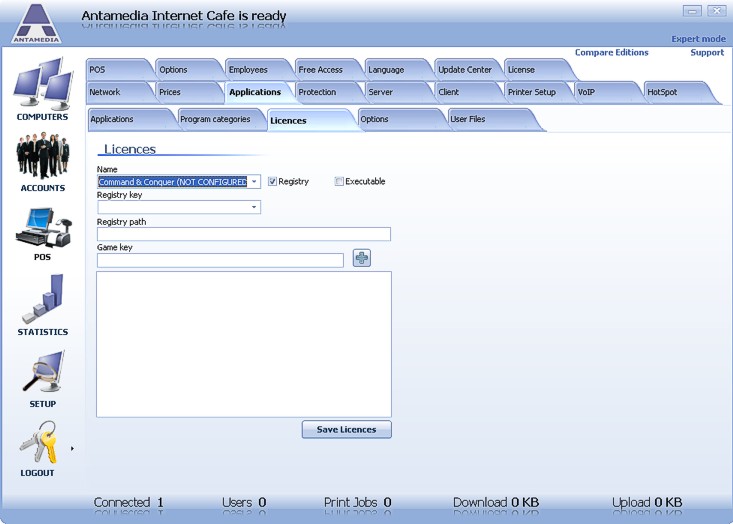Click the Game key text field
This screenshot has width=733, height=524.
(x=220, y=260)
